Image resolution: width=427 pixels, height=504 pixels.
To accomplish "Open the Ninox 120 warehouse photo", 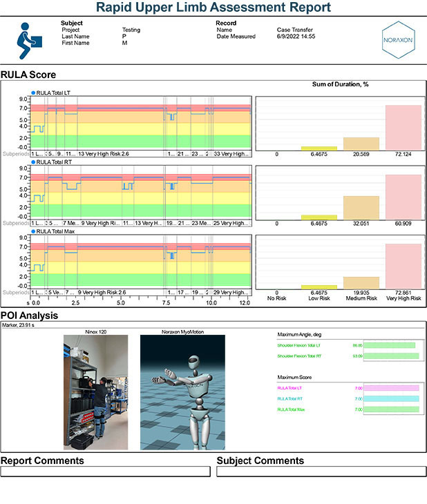I will pyautogui.click(x=95, y=392).
